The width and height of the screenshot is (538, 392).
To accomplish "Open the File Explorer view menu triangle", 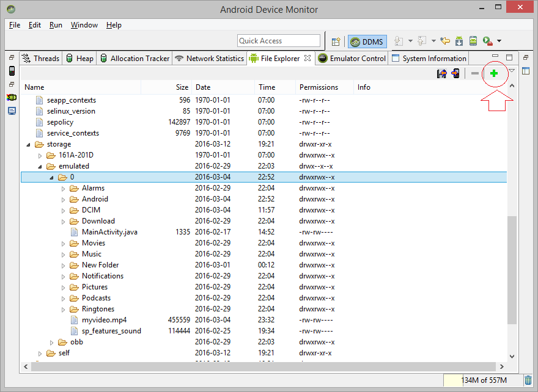I will point(512,71).
